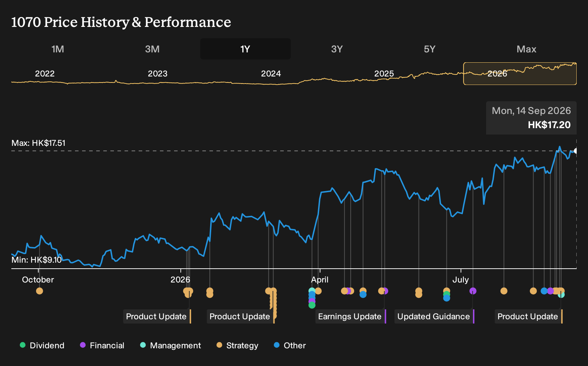Image resolution: width=588 pixels, height=366 pixels.
Task: Open the leftmost Product Update label
Action: pyautogui.click(x=157, y=316)
